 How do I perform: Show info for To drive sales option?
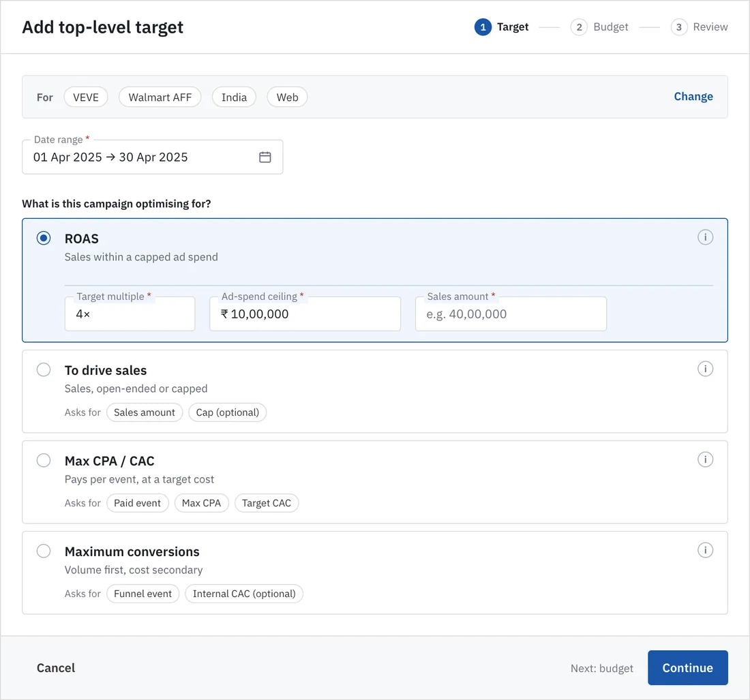(x=705, y=369)
